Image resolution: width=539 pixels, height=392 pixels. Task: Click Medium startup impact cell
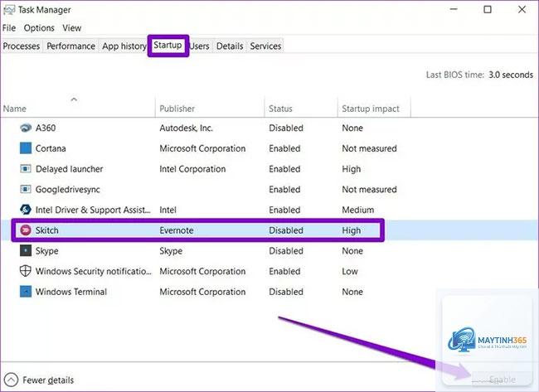coord(358,210)
